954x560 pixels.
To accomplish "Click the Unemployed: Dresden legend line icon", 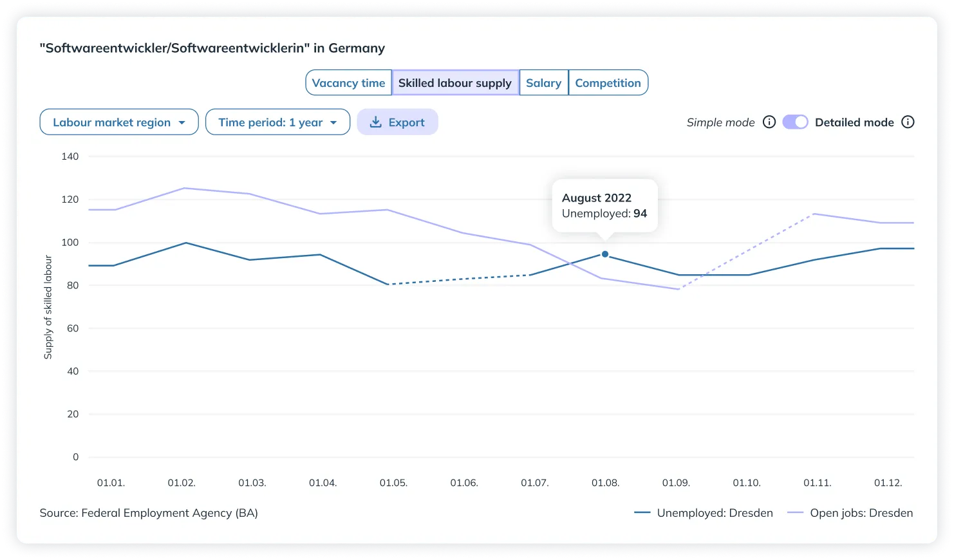I will click(642, 513).
